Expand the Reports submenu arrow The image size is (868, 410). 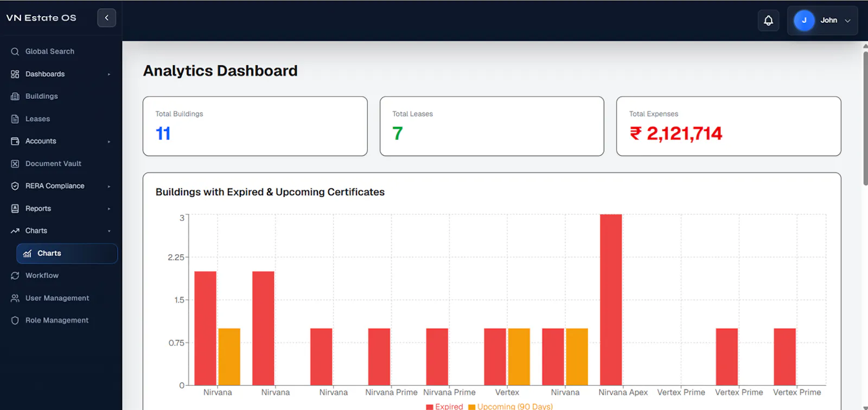[109, 209]
